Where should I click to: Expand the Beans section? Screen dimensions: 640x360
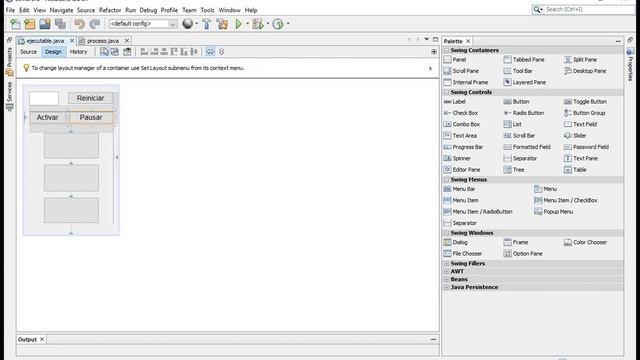click(x=447, y=280)
